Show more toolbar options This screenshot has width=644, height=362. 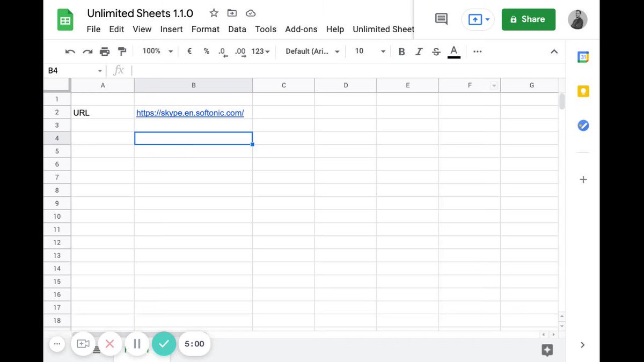[478, 51]
